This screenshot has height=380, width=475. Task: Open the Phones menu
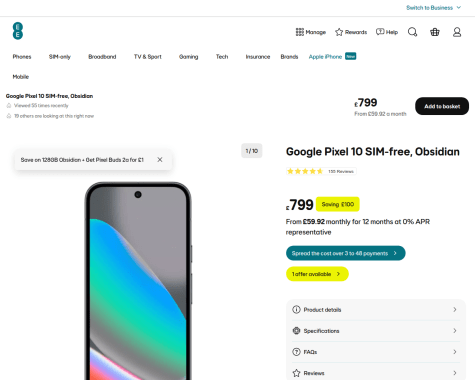22,57
